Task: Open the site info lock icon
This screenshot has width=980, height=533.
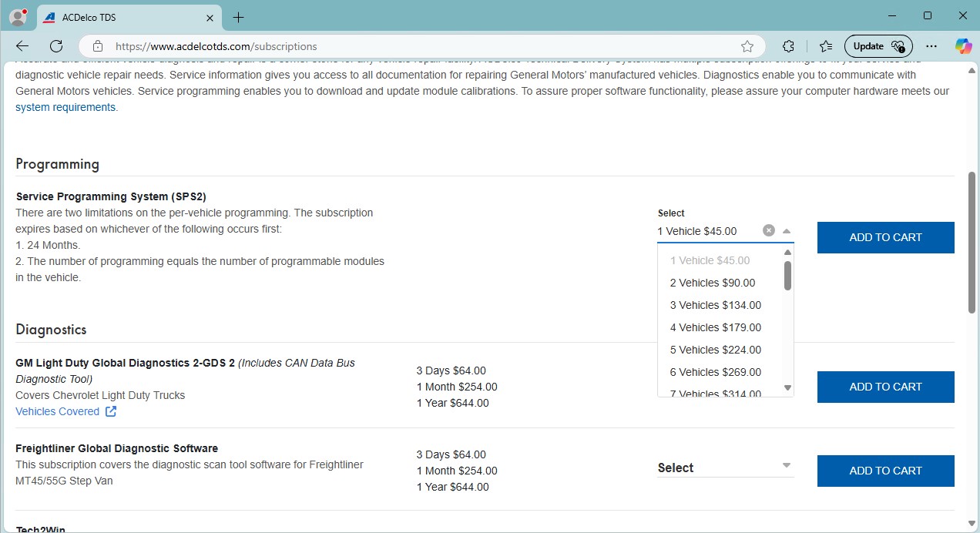Action: point(96,46)
